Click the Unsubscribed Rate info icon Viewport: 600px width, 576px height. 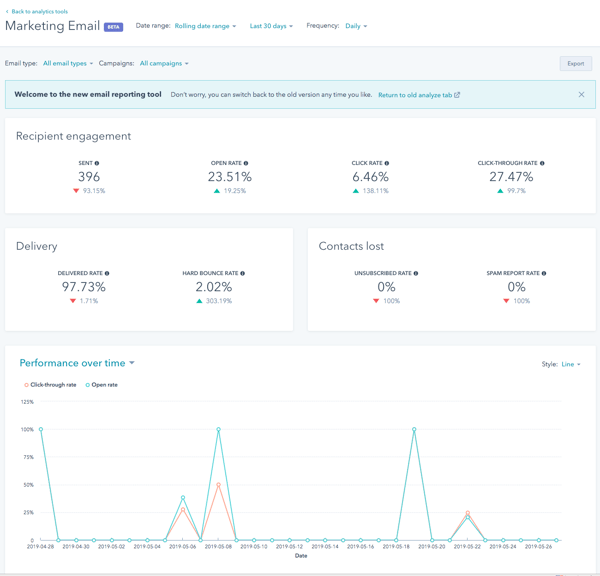coord(416,273)
